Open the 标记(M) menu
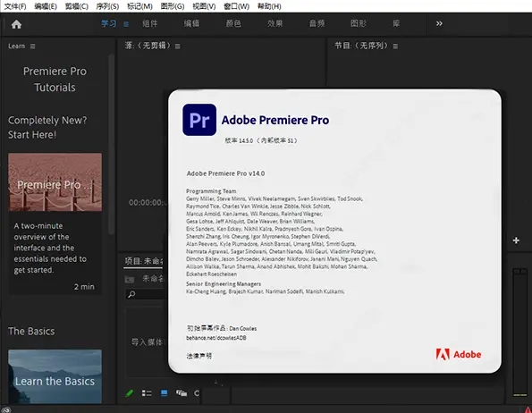Viewport: 532px width, 413px height. pyautogui.click(x=139, y=6)
